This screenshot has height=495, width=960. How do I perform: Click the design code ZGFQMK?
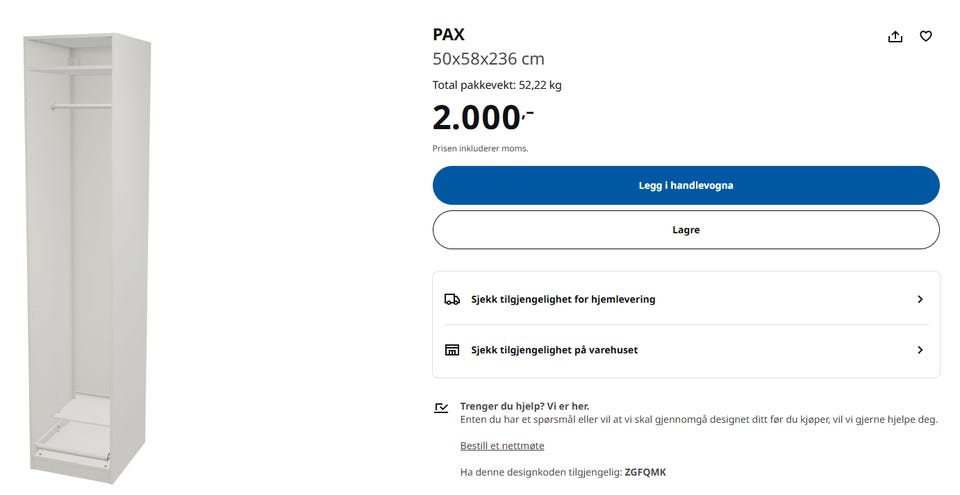(645, 472)
